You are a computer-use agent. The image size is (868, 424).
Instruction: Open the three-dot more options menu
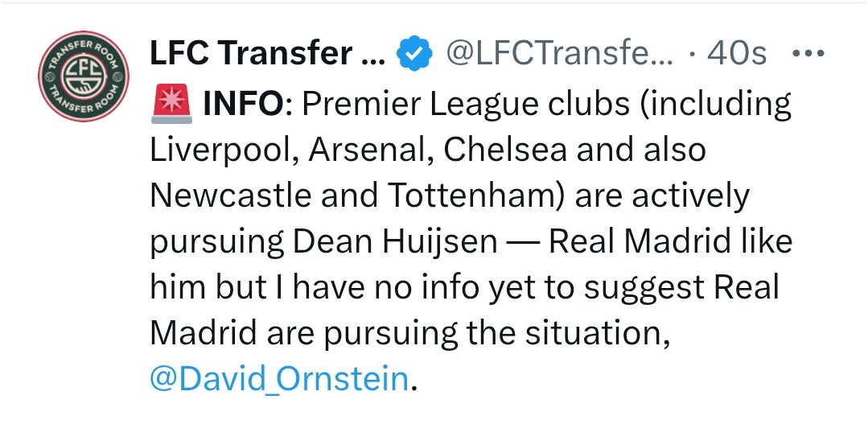pyautogui.click(x=808, y=54)
